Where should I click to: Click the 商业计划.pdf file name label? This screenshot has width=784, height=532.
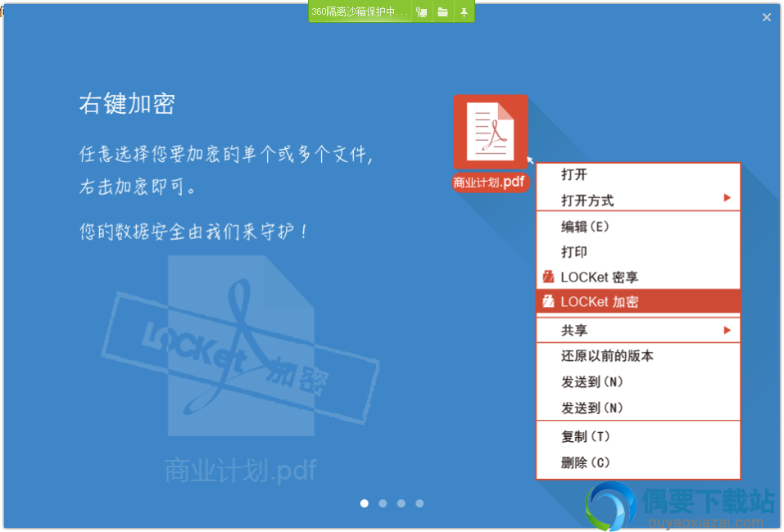coord(489,182)
